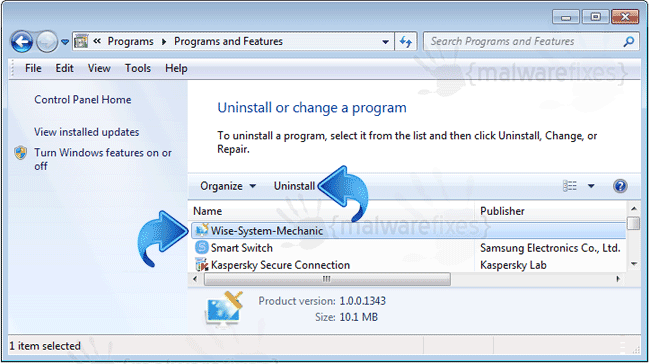The image size is (650, 364).
Task: Click Samsung Electronics Co., Ltd. publisher cell
Action: tap(550, 248)
